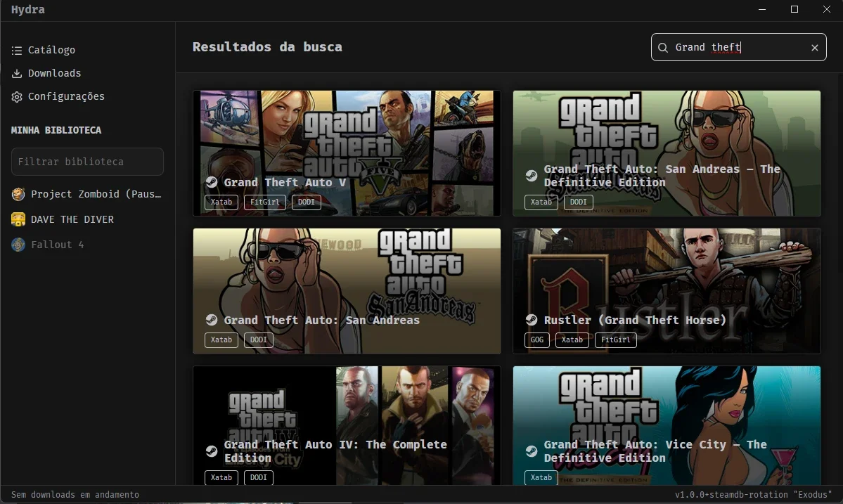Click DODI tag on San Andreas Definitive Edition
843x504 pixels.
tap(579, 202)
